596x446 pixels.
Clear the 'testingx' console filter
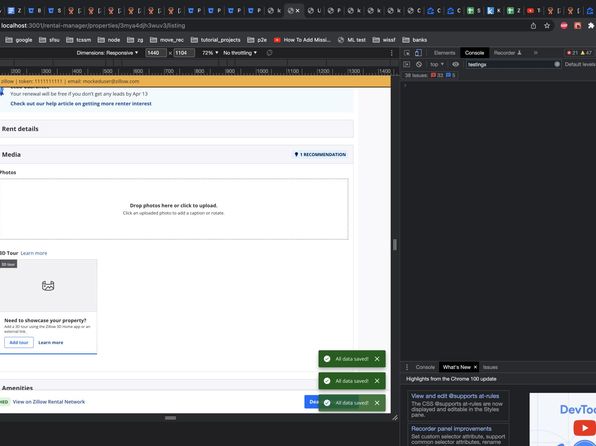coord(557,64)
